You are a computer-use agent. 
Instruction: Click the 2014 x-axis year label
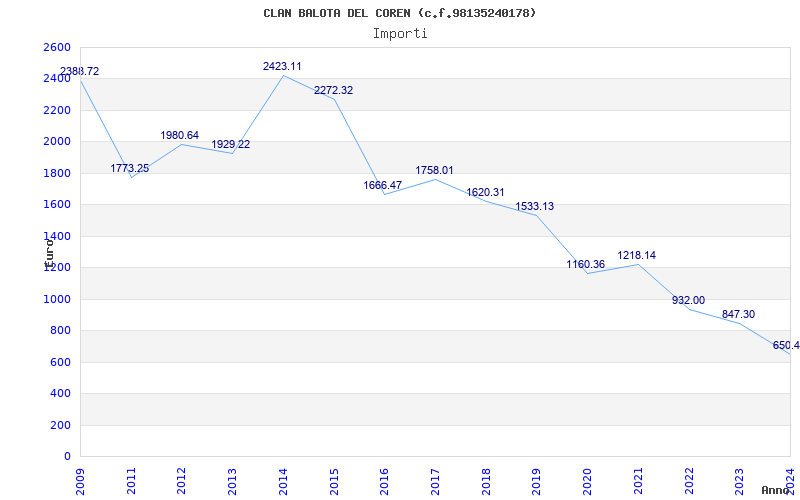(283, 479)
